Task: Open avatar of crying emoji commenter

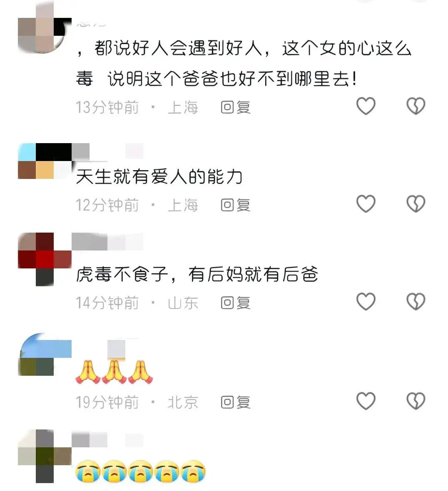Action: point(45,456)
